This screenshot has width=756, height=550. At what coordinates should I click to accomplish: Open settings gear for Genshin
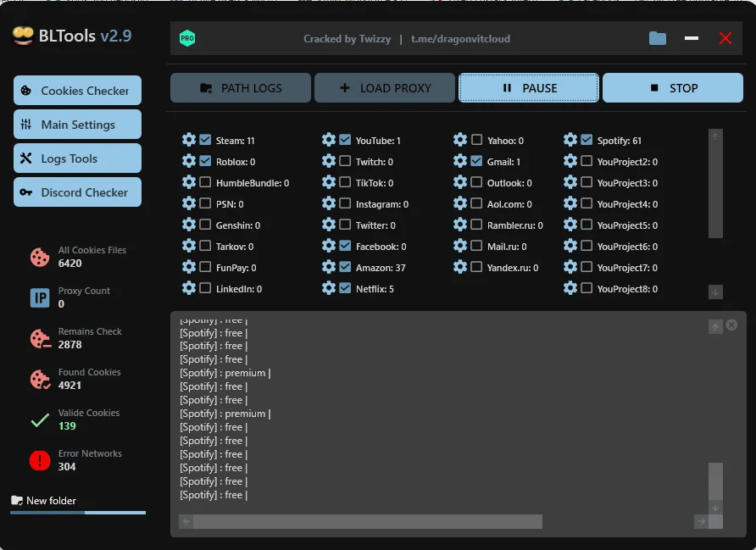pyautogui.click(x=189, y=225)
